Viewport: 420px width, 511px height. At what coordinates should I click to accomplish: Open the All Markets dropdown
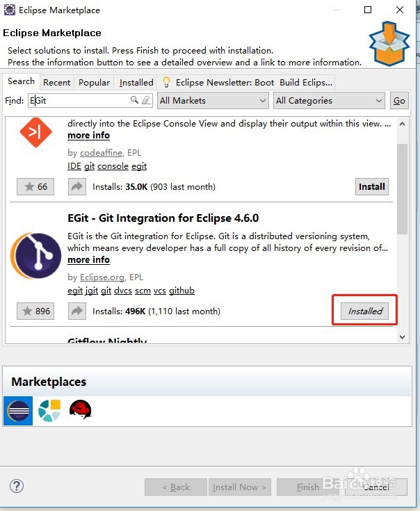(x=213, y=100)
